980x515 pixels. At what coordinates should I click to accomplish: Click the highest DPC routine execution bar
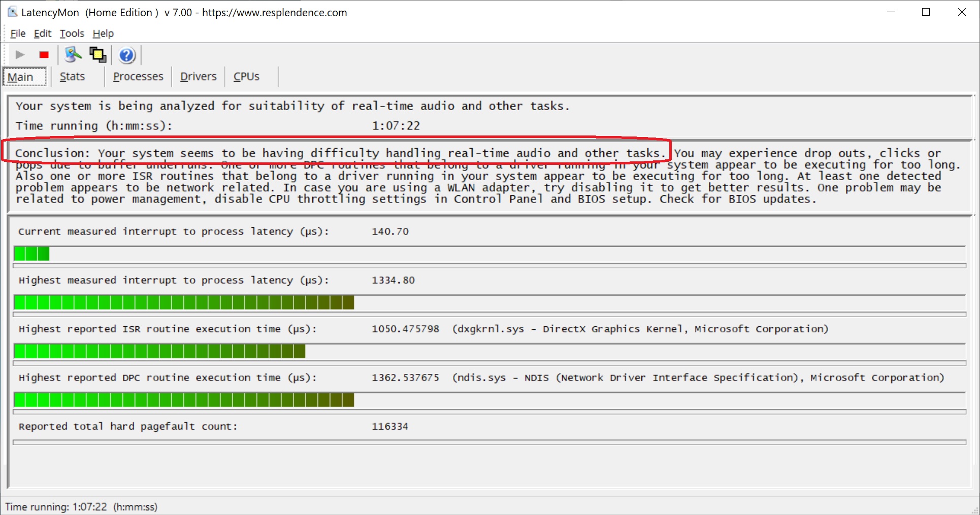pos(184,400)
